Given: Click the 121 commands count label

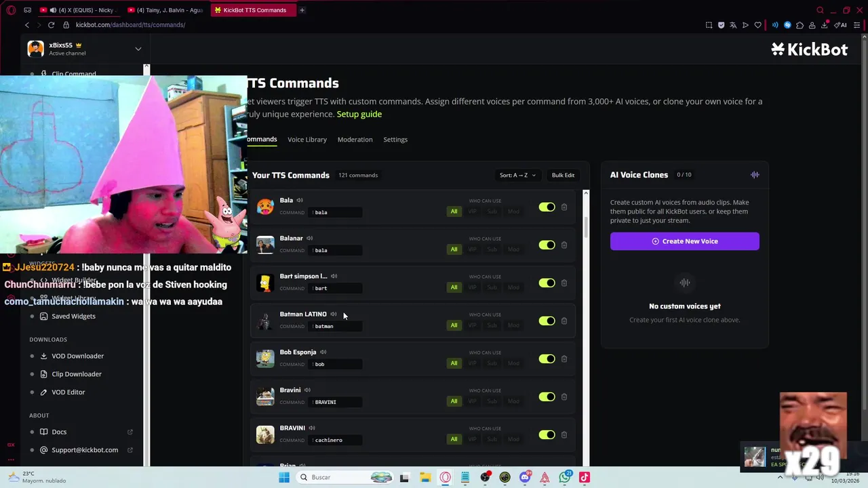Looking at the screenshot, I should (358, 175).
